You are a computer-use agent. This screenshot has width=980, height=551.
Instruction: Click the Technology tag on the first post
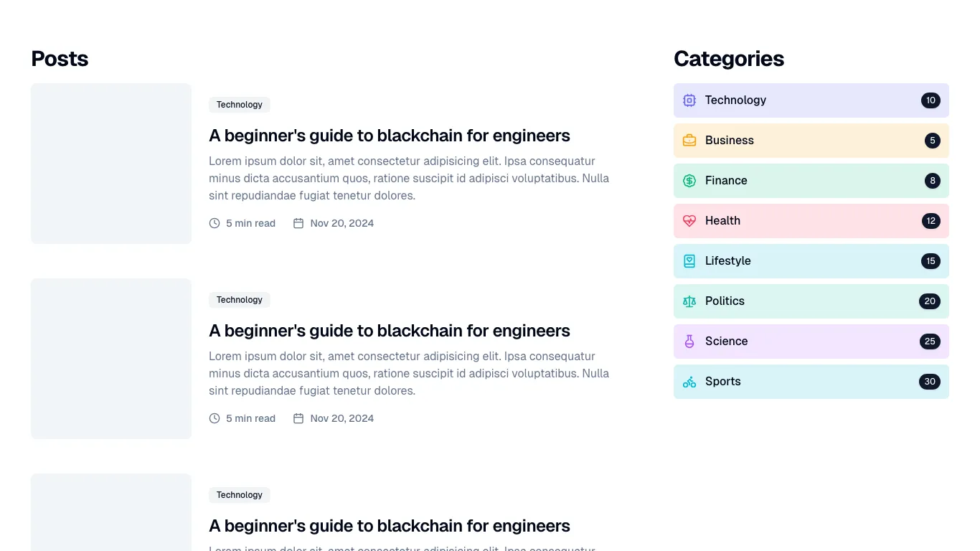pos(240,105)
